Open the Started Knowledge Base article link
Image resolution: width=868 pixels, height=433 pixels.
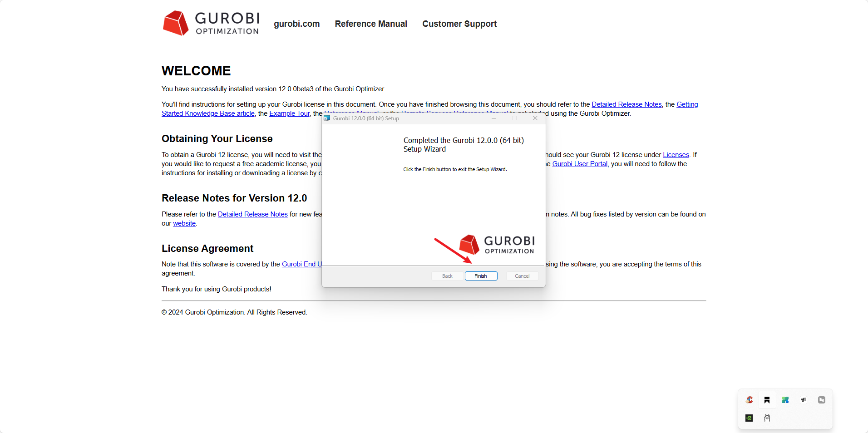pyautogui.click(x=208, y=113)
